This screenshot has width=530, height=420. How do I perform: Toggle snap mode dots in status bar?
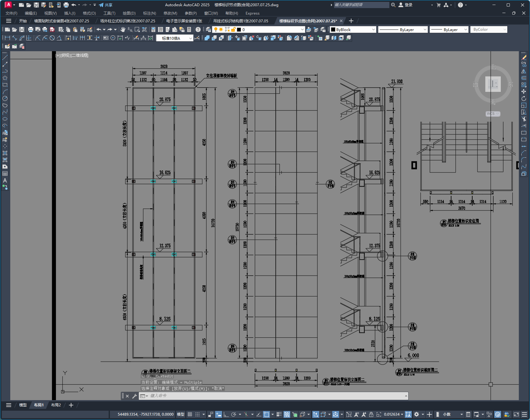(x=197, y=414)
